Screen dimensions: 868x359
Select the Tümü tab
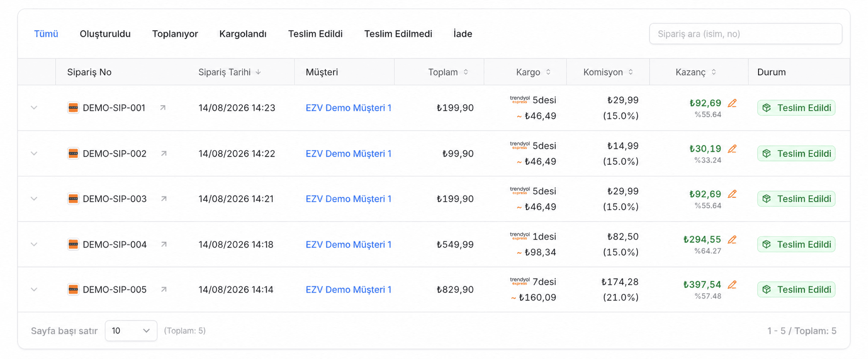(46, 34)
